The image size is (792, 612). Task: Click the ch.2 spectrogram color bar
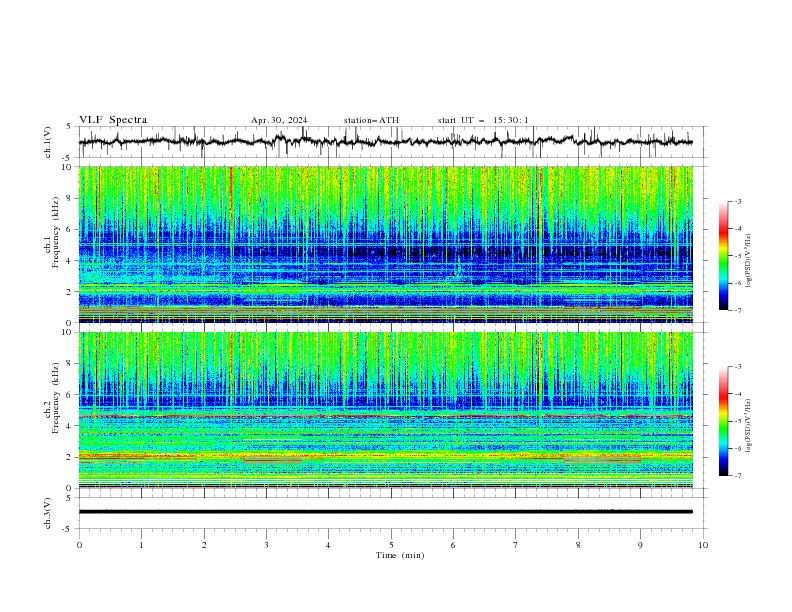tap(723, 421)
